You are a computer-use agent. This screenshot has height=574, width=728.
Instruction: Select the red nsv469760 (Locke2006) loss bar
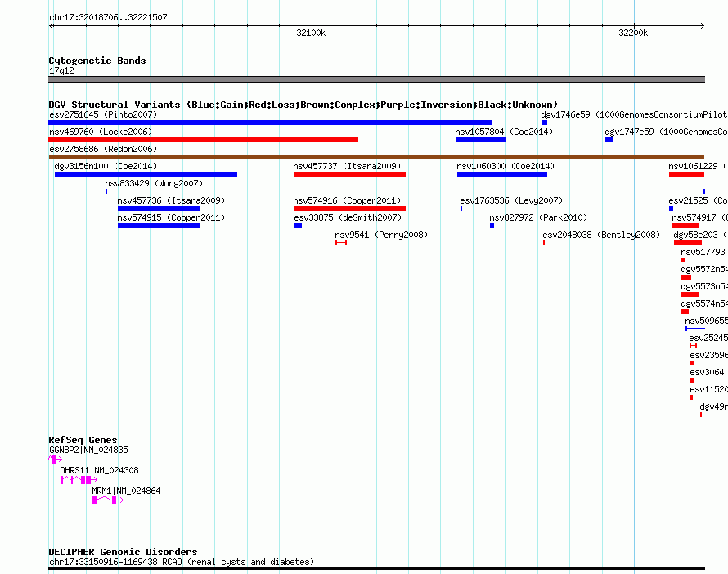(x=204, y=140)
